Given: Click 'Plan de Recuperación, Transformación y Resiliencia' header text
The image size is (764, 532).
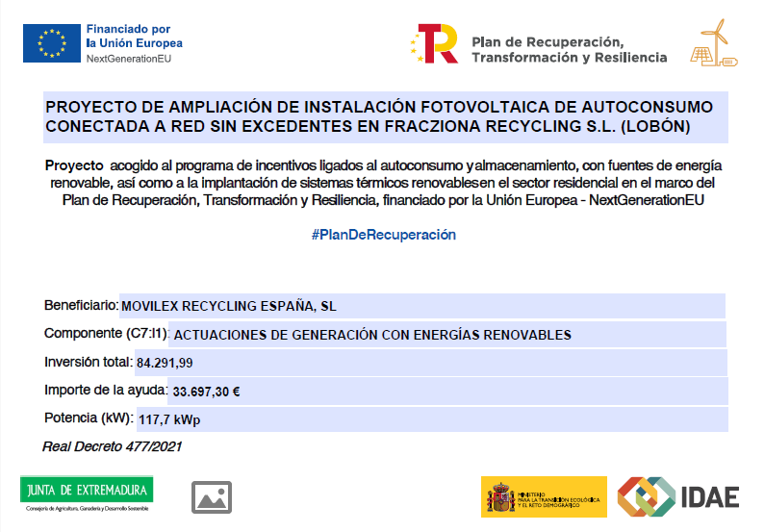Looking at the screenshot, I should 569,50.
